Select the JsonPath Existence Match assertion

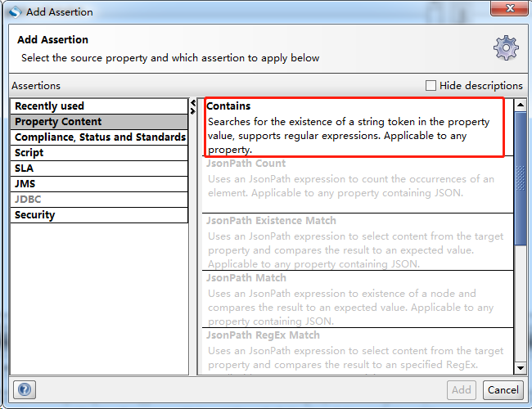[x=358, y=242]
